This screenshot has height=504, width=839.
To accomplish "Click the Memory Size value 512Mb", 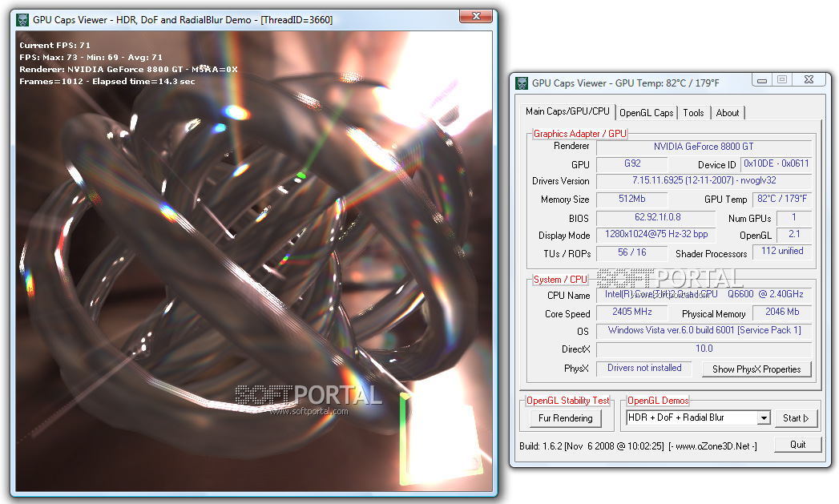I will click(x=632, y=199).
